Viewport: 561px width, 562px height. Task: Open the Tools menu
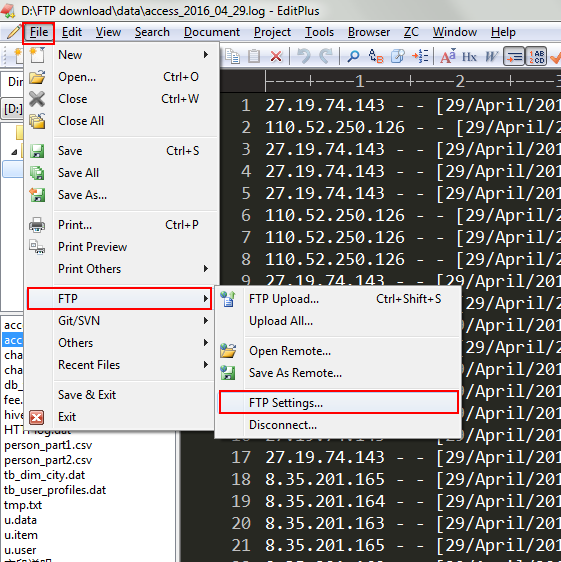(319, 33)
